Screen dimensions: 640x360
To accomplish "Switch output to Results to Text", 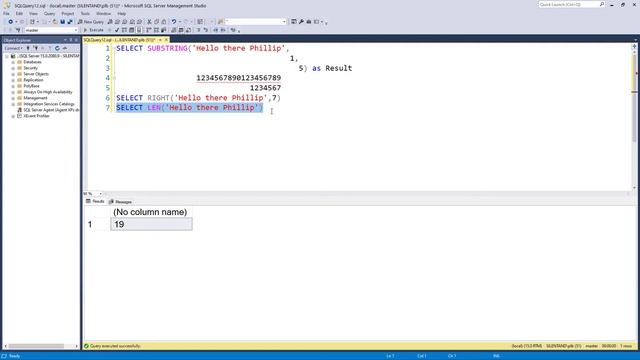I will pos(173,30).
